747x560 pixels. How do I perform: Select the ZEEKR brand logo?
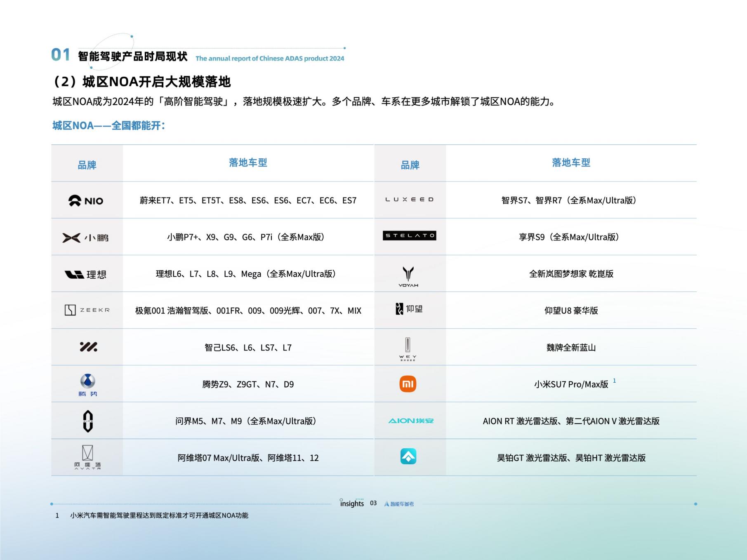point(86,310)
